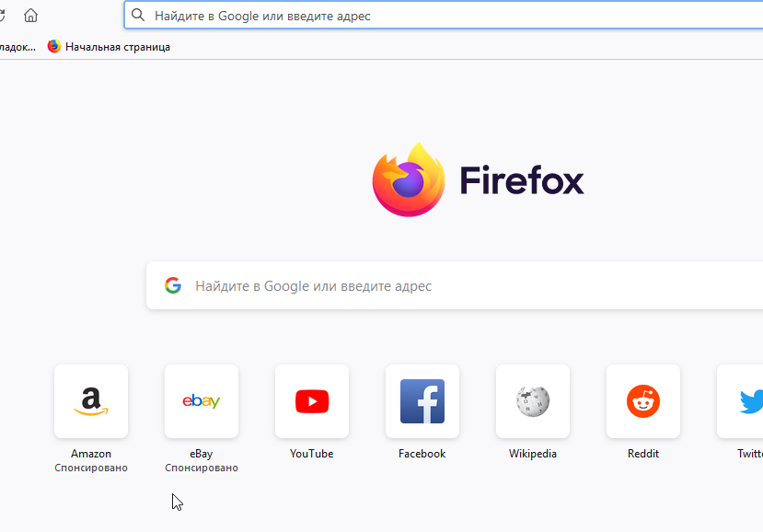Viewport: 763px width, 532px height.
Task: Focus the top address bar field
Action: [444, 16]
